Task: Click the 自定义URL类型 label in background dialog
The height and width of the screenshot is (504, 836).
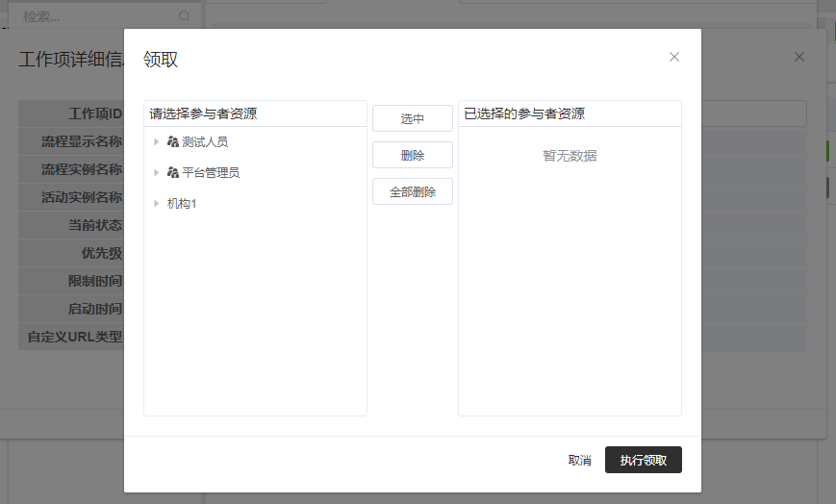Action: point(75,337)
